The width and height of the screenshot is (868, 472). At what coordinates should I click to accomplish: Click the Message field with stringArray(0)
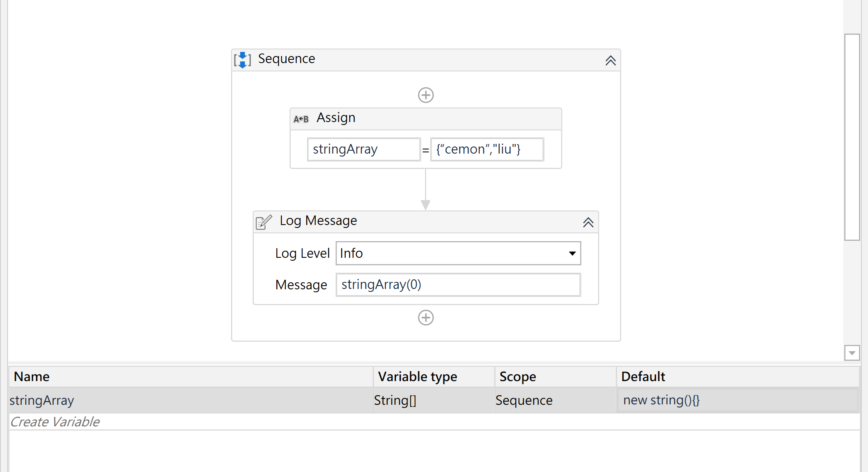(x=458, y=285)
